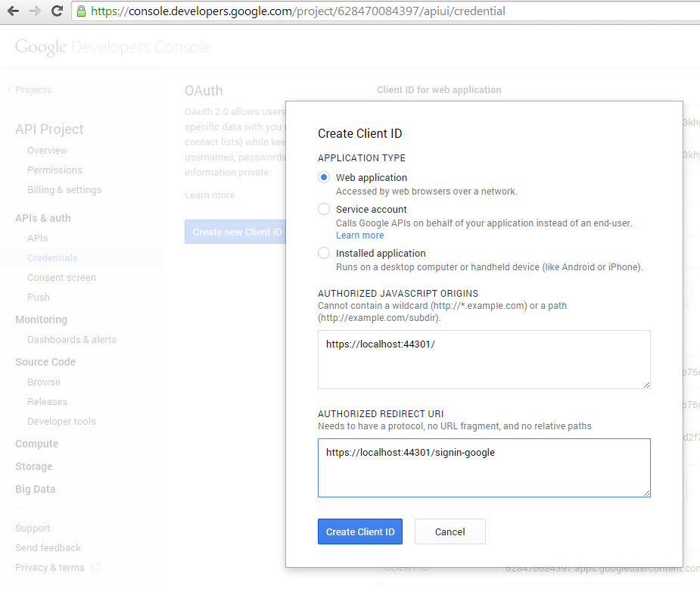Click the AUTHORIZED JAVASCRIPT ORIGINS label
The image size is (700, 589).
[398, 294]
